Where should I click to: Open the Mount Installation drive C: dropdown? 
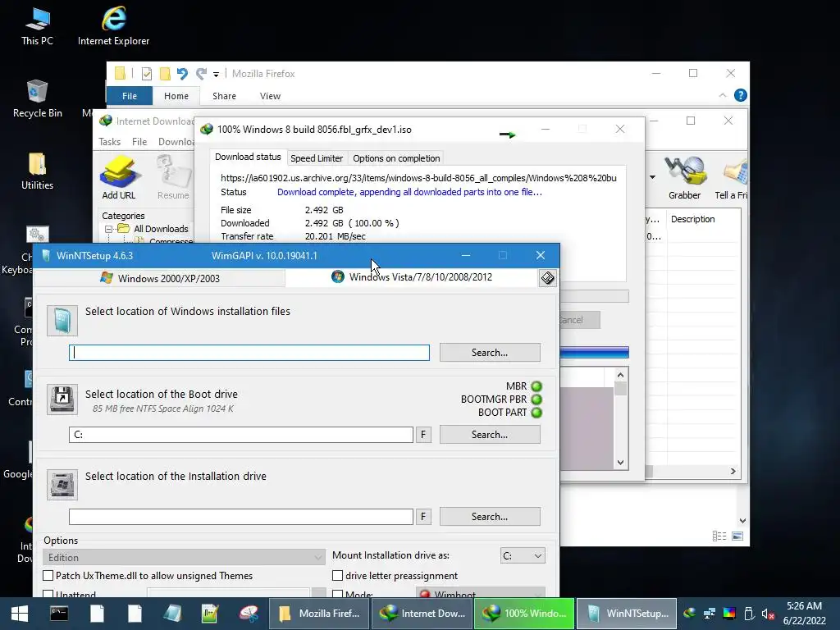point(523,555)
